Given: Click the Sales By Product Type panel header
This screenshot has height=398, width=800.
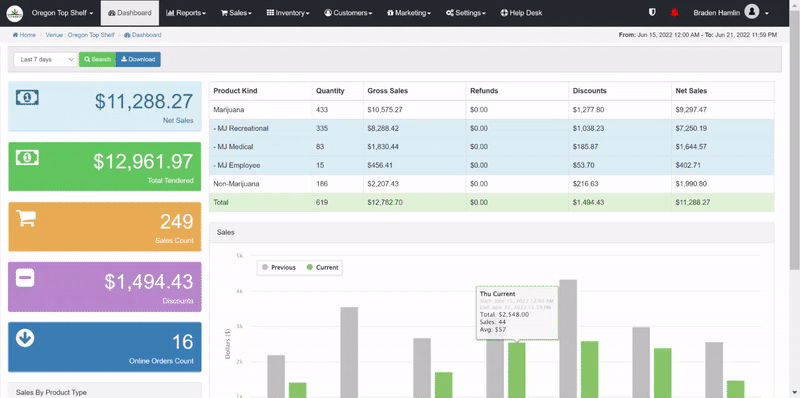Looking at the screenshot, I should 105,390.
